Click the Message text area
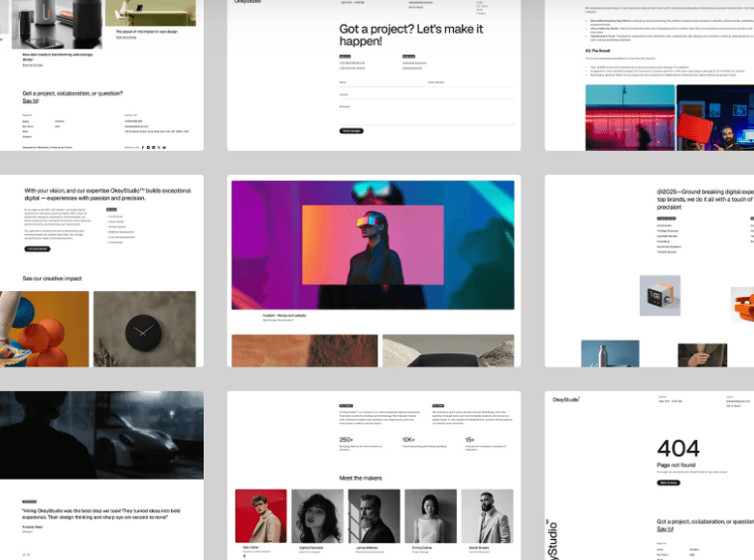 (426, 114)
